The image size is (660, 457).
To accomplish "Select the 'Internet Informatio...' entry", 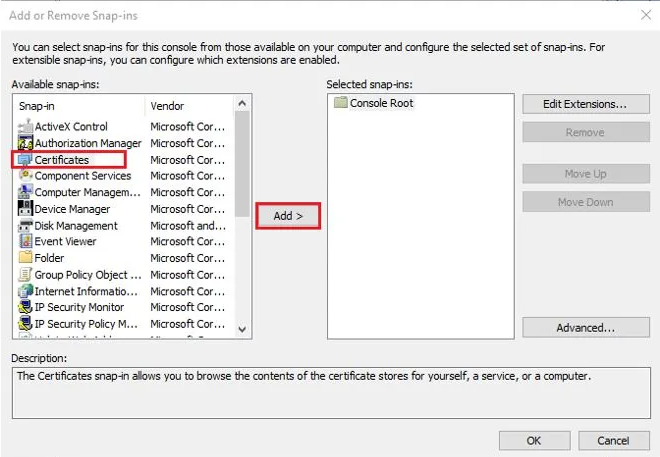I will tap(86, 291).
